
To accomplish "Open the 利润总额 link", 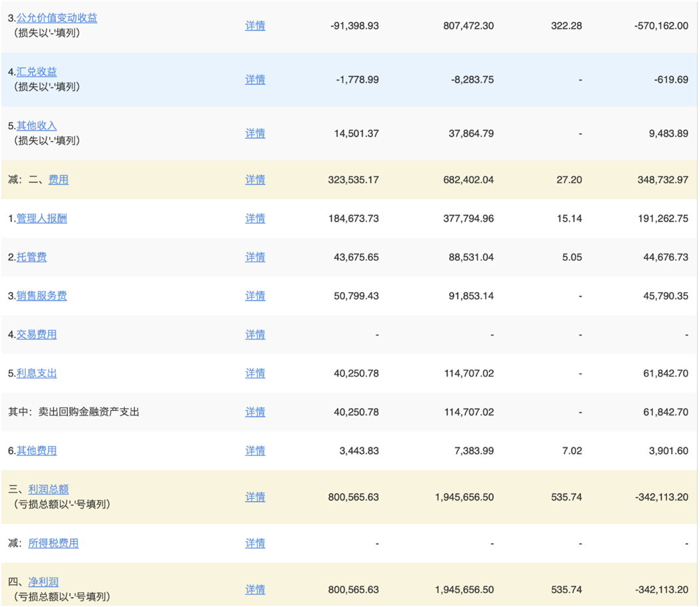I will 48,490.
